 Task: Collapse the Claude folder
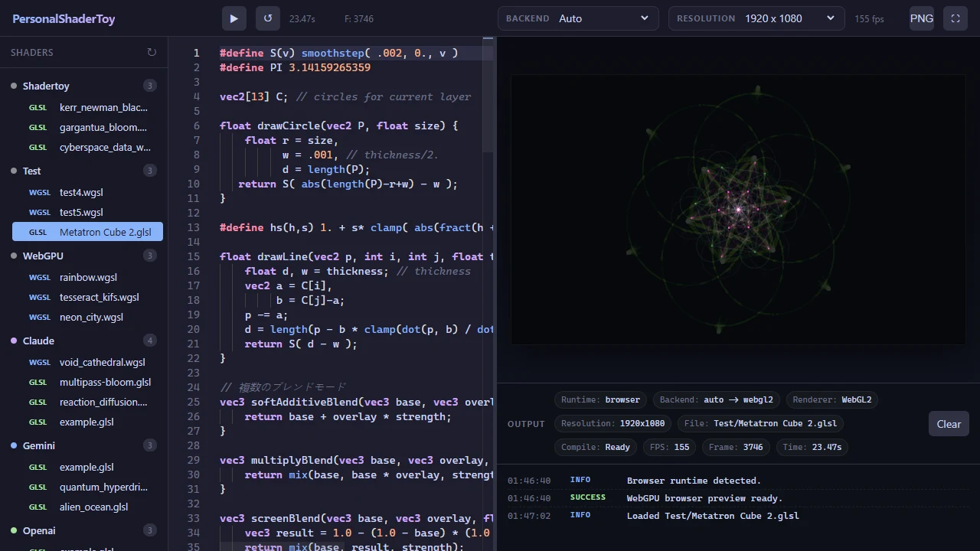83,341
